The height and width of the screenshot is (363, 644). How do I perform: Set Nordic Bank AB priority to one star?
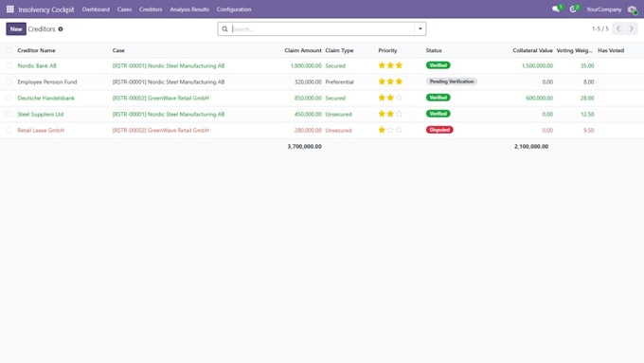pyautogui.click(x=382, y=65)
